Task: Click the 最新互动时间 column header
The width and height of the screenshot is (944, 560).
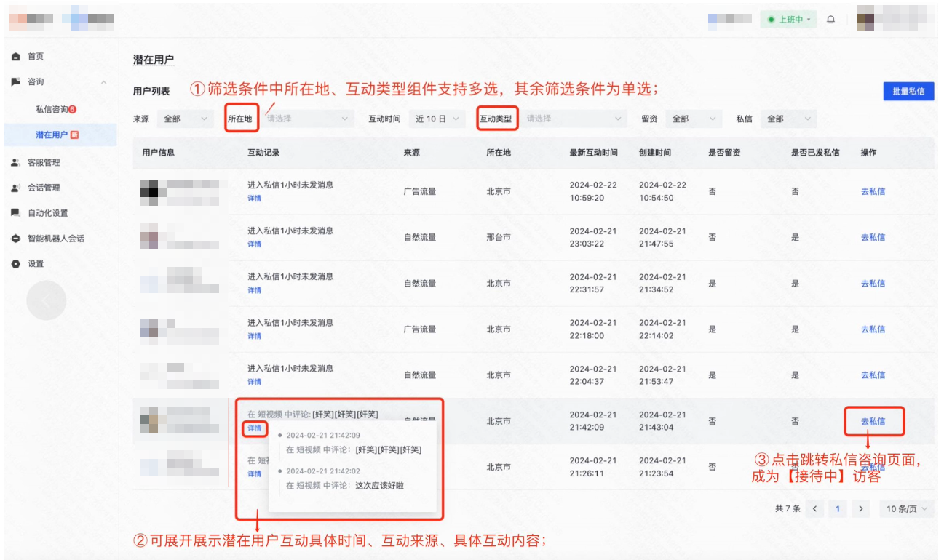Action: point(593,153)
